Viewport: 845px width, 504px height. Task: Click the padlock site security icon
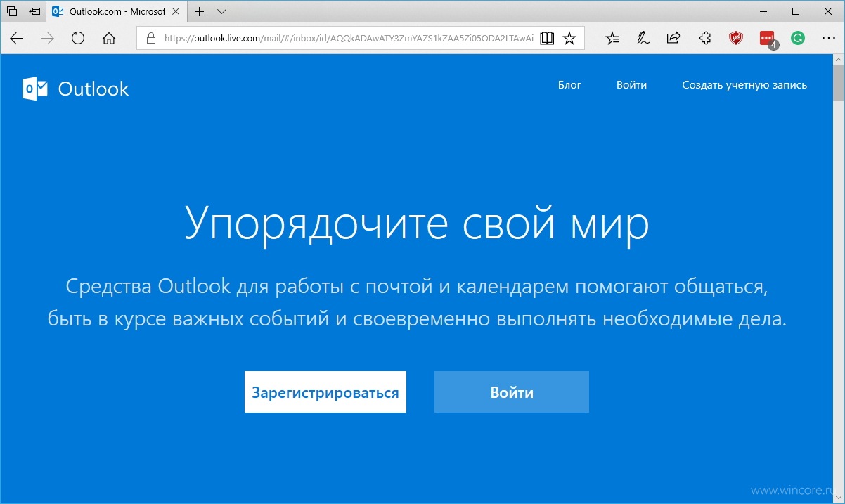[150, 39]
